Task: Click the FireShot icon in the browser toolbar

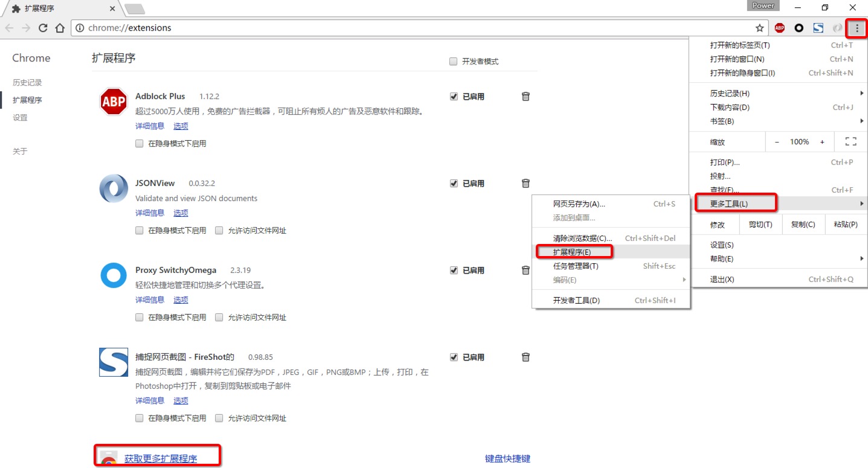Action: (818, 28)
